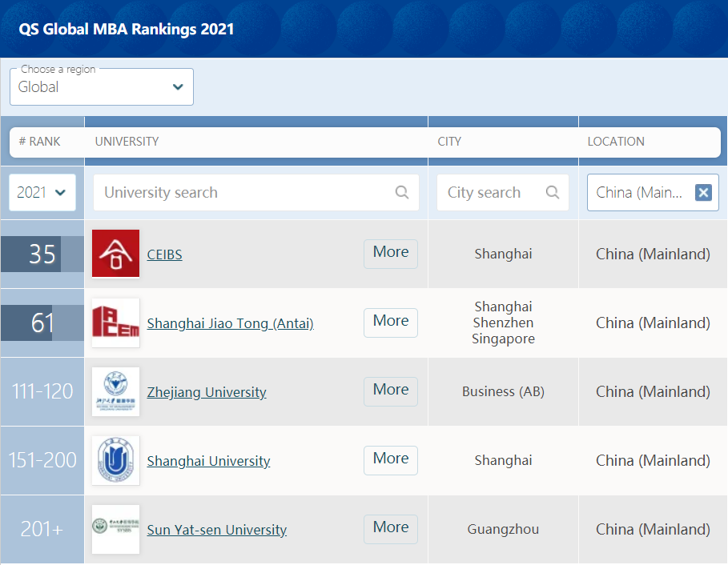This screenshot has width=728, height=565.
Task: Click into the University search field
Action: [256, 192]
